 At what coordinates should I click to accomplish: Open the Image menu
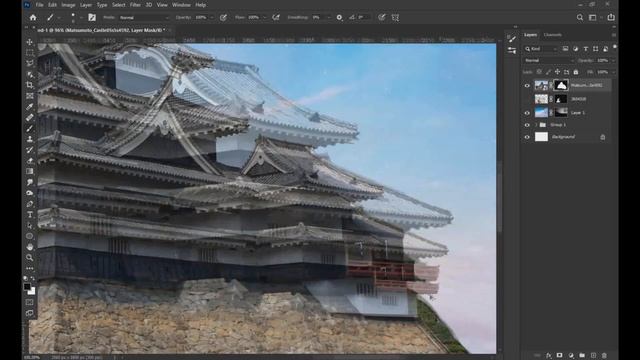[x=68, y=5]
